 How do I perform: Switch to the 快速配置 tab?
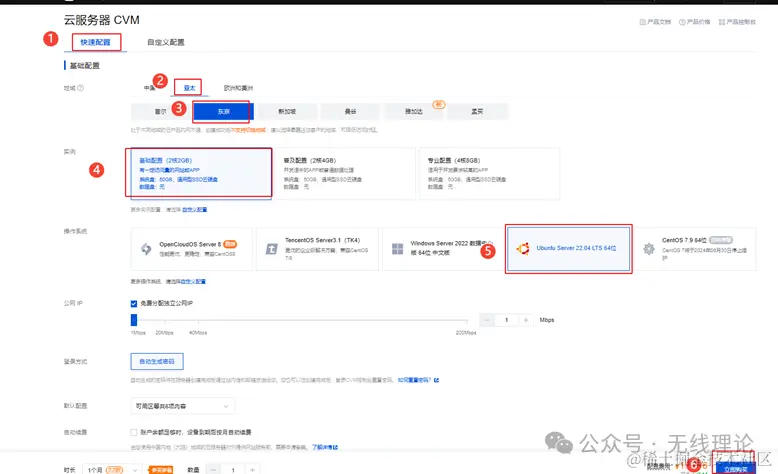pos(95,42)
